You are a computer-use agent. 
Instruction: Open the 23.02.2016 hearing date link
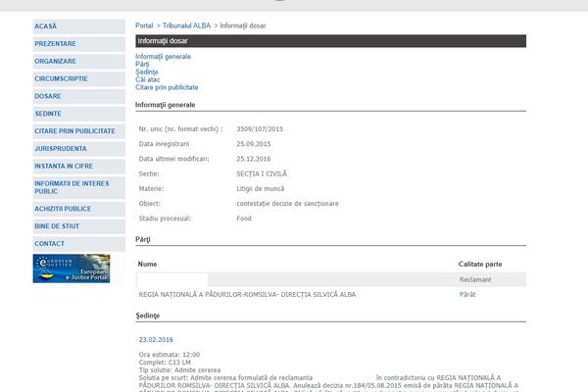tap(154, 339)
